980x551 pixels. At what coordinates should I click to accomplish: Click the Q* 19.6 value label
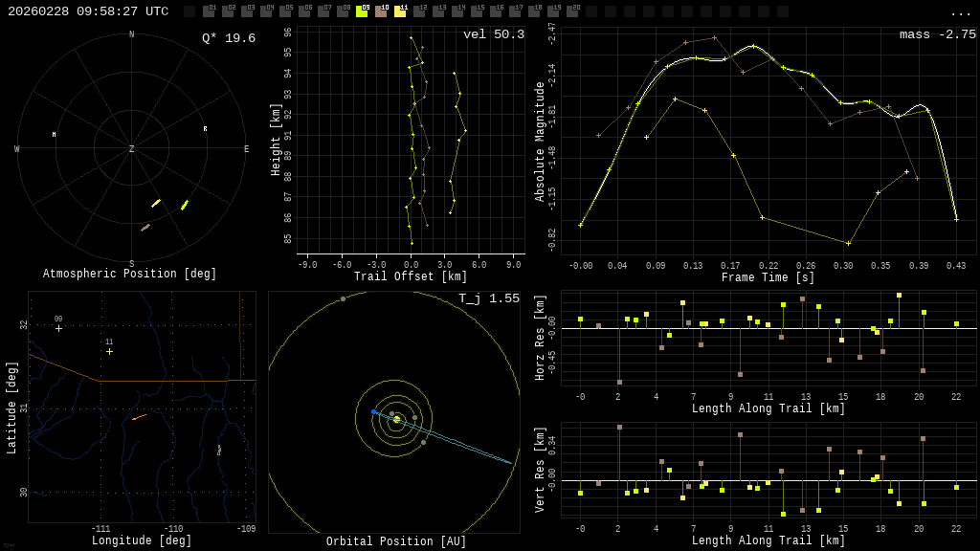pyautogui.click(x=228, y=38)
